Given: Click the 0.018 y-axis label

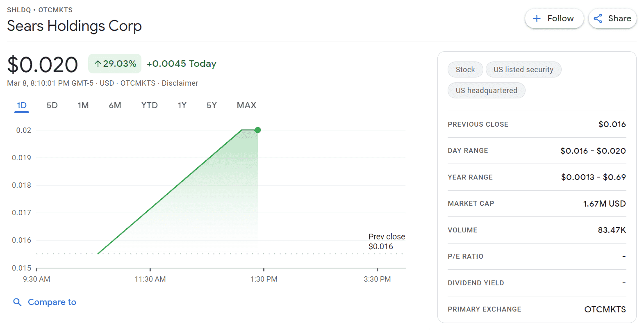Looking at the screenshot, I should coord(21,185).
